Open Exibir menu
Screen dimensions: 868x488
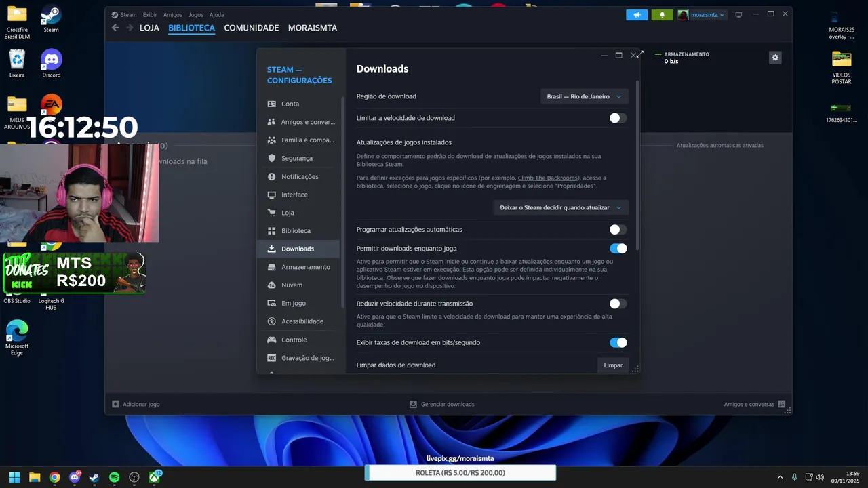click(x=150, y=14)
